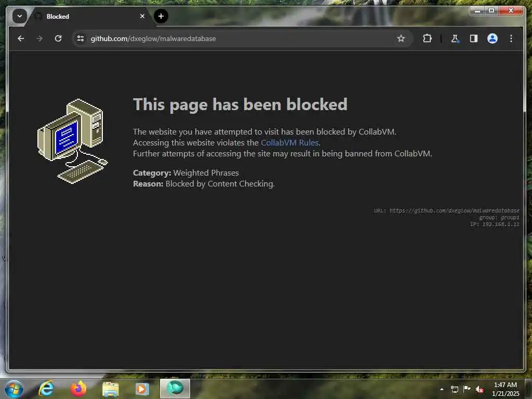The width and height of the screenshot is (532, 399).
Task: Open Windows Explorer folder icon in taskbar
Action: pos(110,389)
